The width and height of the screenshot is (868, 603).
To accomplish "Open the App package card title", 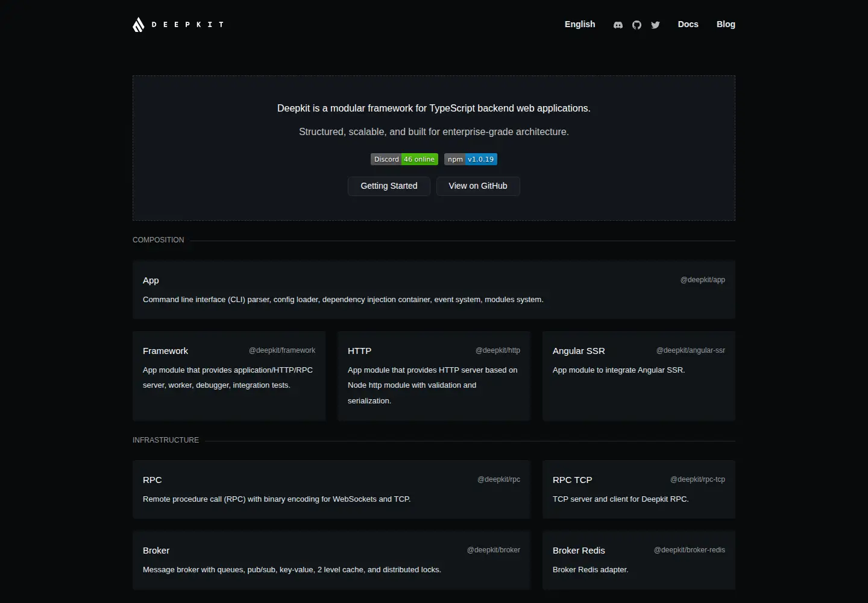I will [x=151, y=280].
